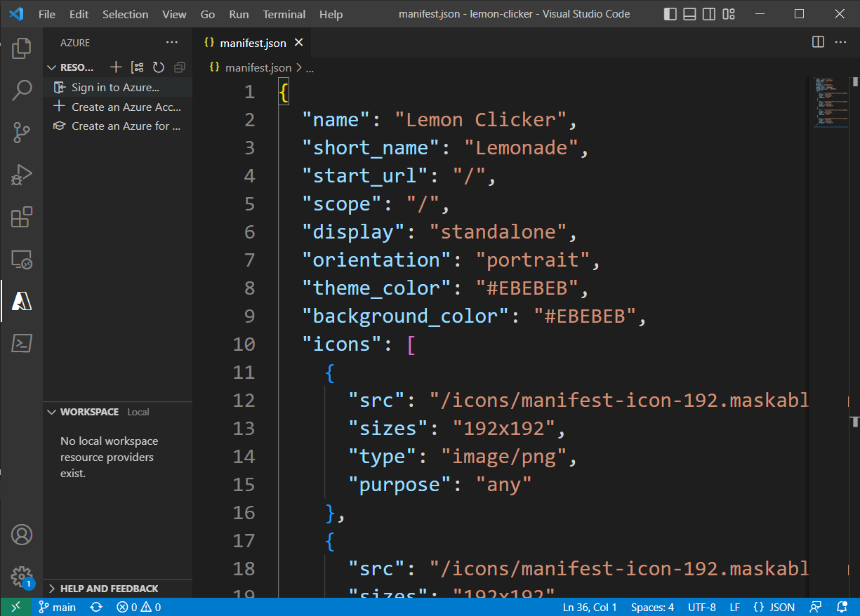Click Ln 36, Col 1 cursor position
Image resolution: width=860 pixels, height=616 pixels.
[x=590, y=607]
